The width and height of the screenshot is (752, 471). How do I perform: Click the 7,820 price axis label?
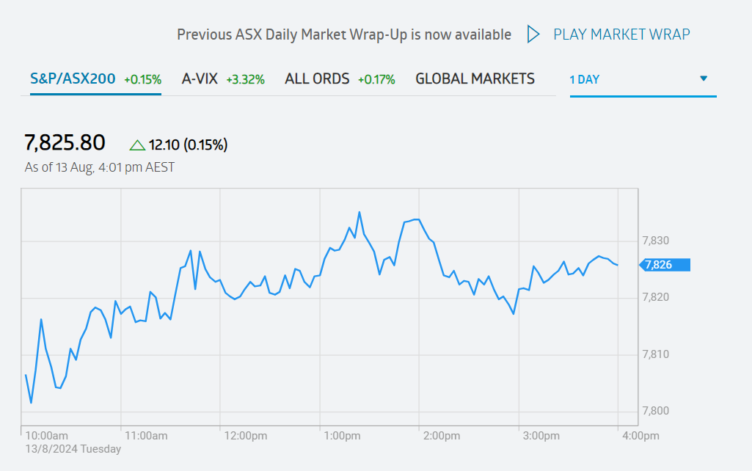tap(656, 297)
